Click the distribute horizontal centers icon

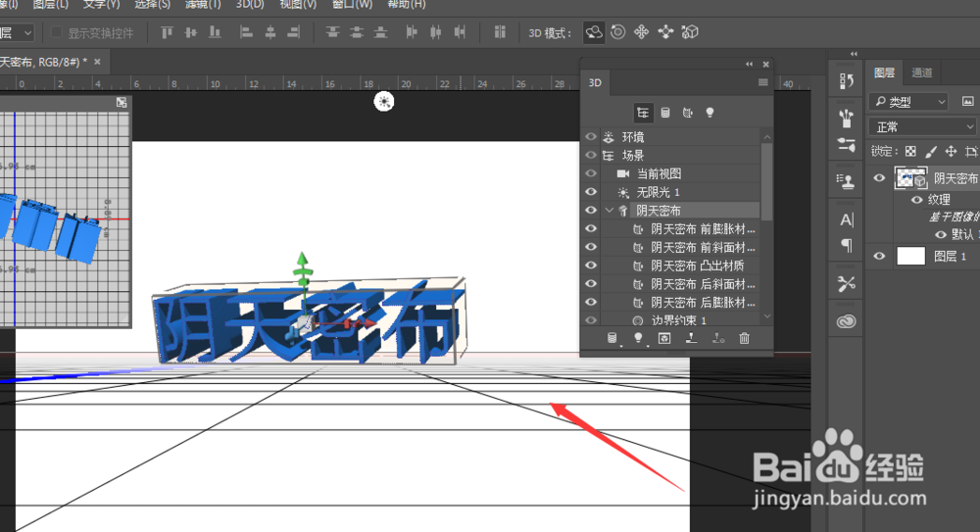tap(436, 32)
